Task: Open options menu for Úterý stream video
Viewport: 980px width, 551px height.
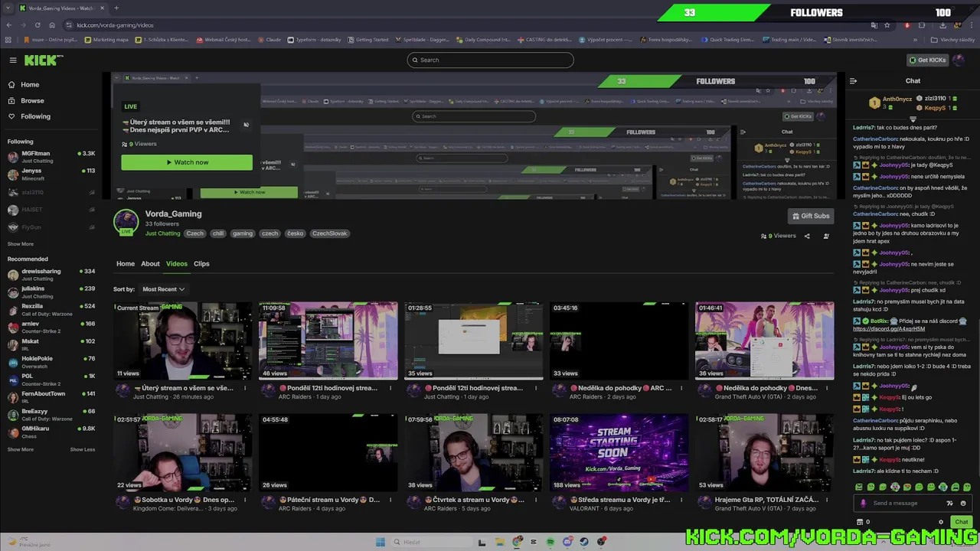Action: 245,388
